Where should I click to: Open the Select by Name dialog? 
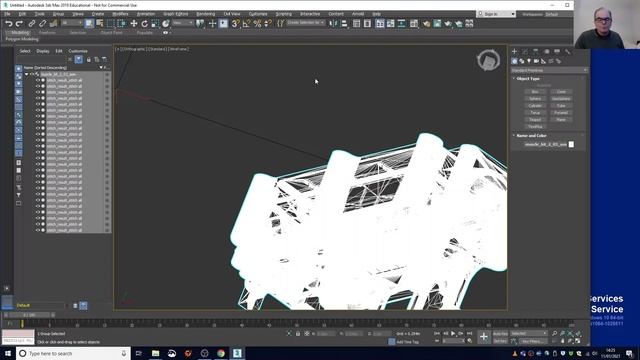pyautogui.click(x=100, y=24)
